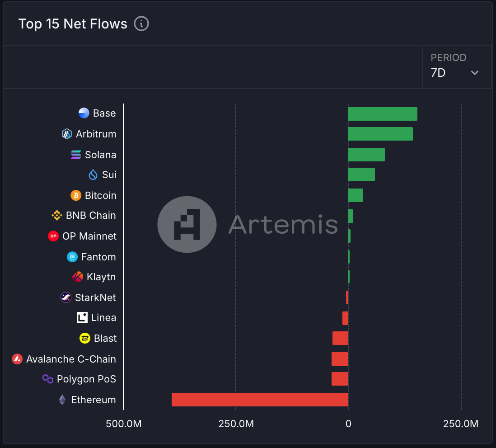496x448 pixels.
Task: Click the Sui droplet icon
Action: tap(93, 174)
